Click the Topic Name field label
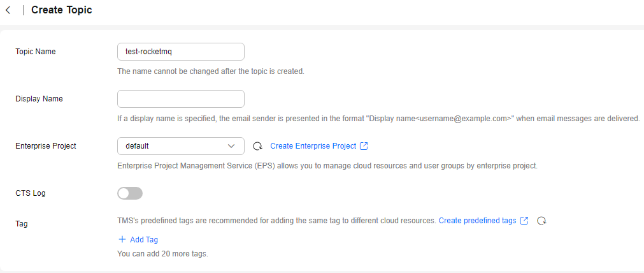The height and width of the screenshot is (273, 644). (x=35, y=52)
